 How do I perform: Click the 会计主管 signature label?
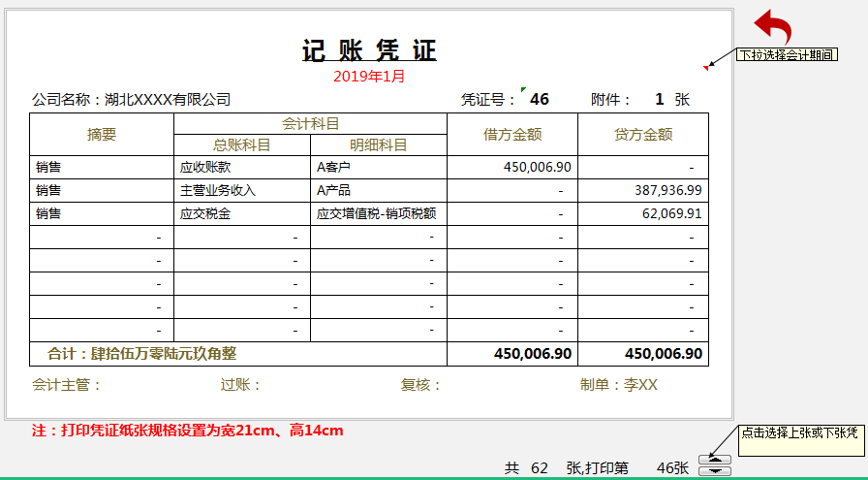(67, 385)
